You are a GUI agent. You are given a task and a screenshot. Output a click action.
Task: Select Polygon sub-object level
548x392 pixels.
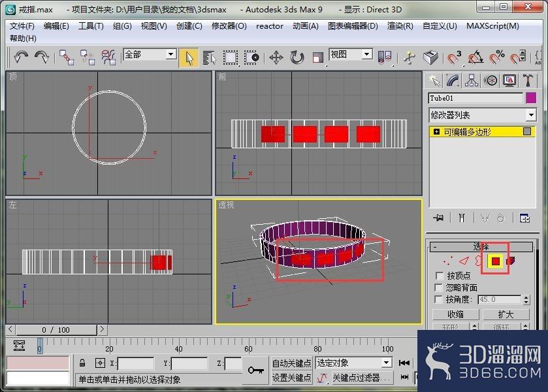pos(496,261)
